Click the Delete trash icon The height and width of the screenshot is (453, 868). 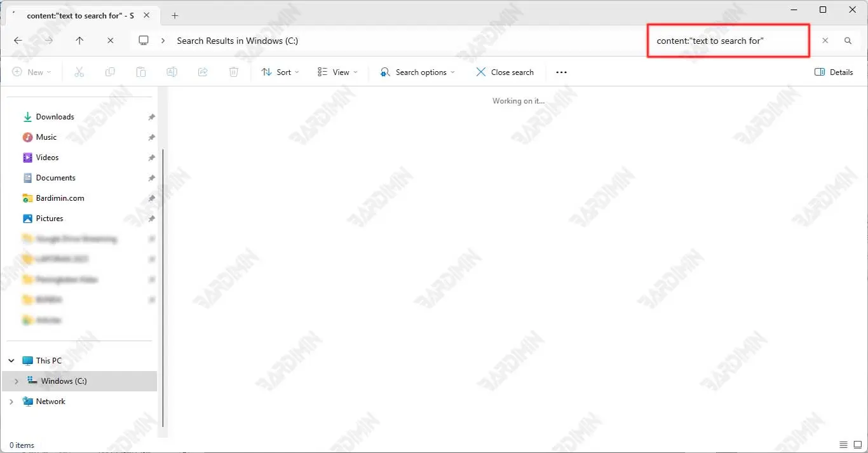234,72
